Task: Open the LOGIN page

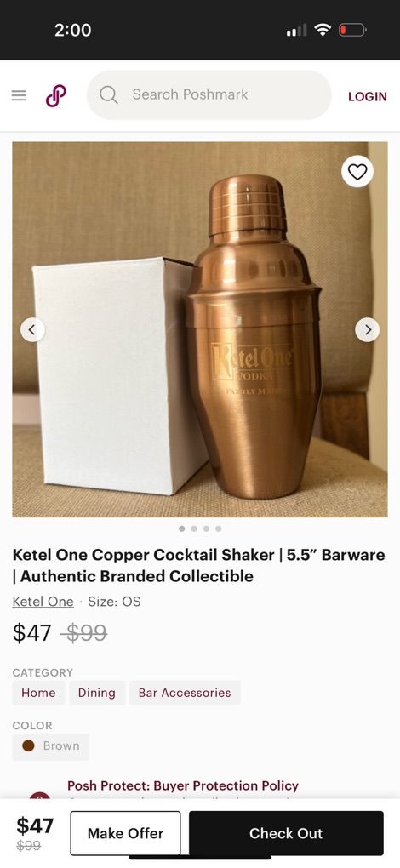Action: [x=368, y=96]
